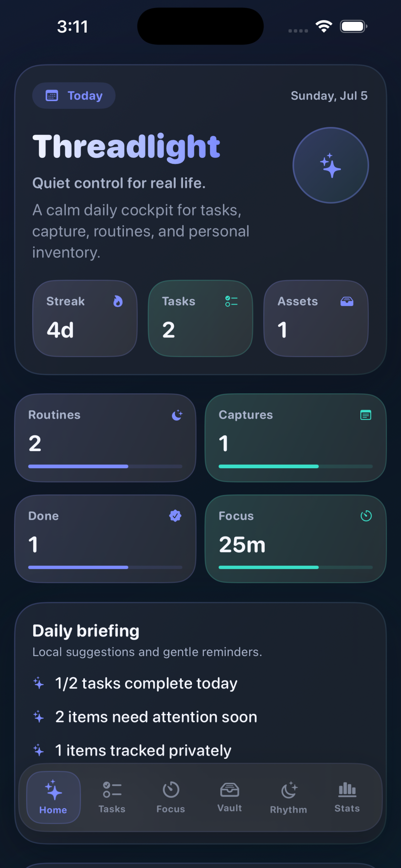Image resolution: width=401 pixels, height=868 pixels.
Task: Tap the timer icon on Focus card
Action: tap(366, 516)
